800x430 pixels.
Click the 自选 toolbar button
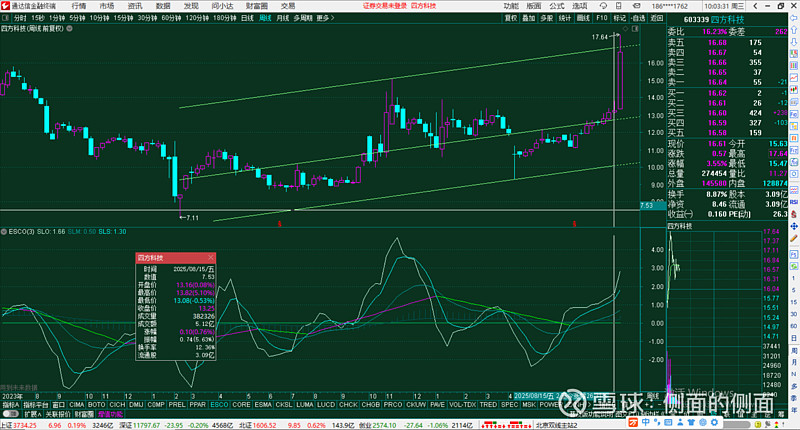coord(638,18)
